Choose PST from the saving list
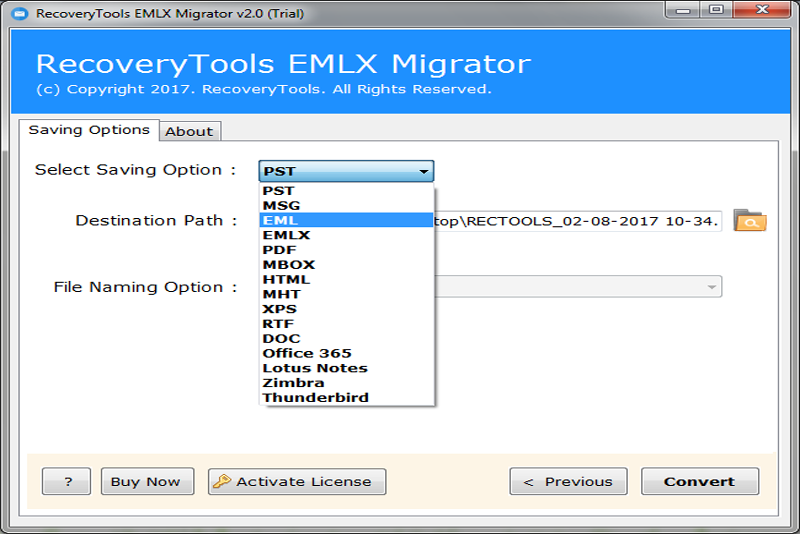This screenshot has width=800, height=534. tap(346, 191)
